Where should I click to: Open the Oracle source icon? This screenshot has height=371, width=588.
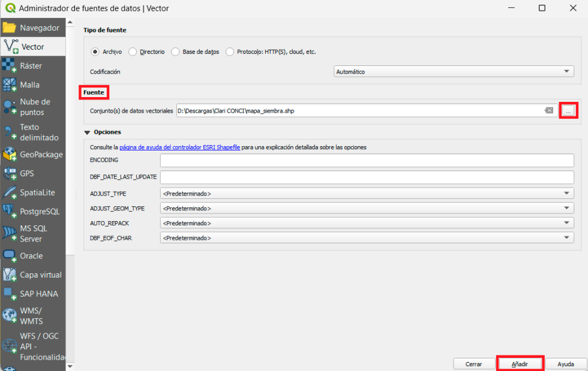(10, 255)
